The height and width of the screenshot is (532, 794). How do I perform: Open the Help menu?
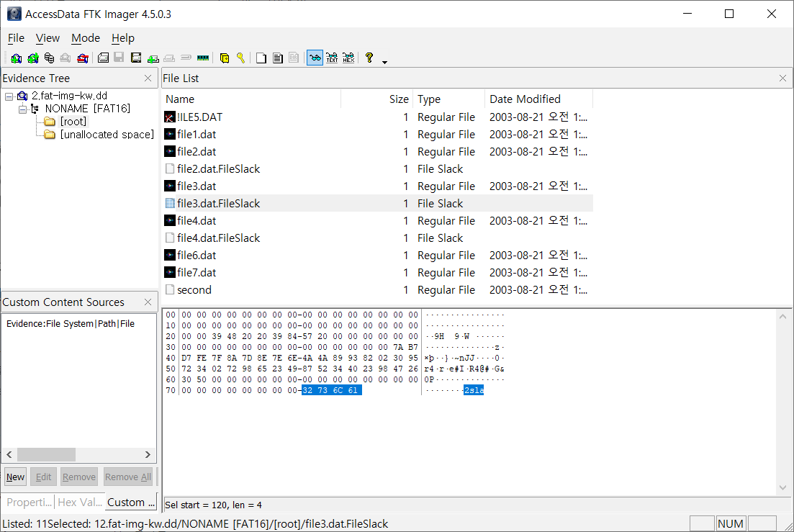click(x=123, y=38)
